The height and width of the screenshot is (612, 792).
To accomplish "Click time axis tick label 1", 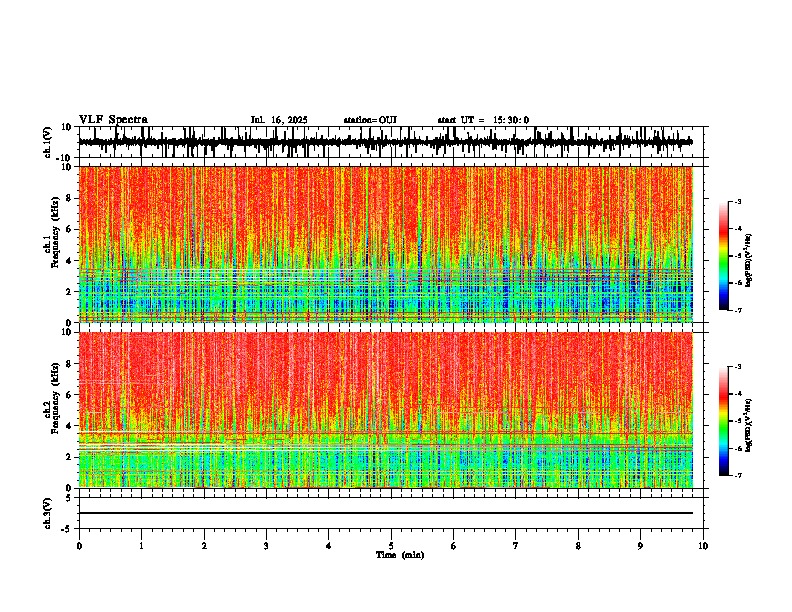I will (141, 546).
